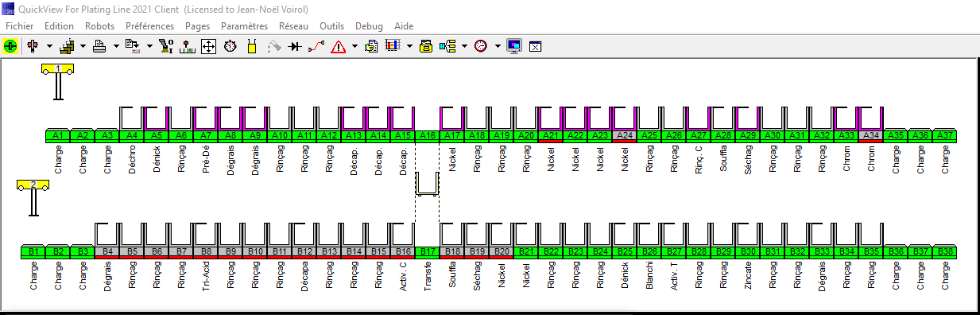
Task: Open the Fichier menu
Action: [19, 26]
